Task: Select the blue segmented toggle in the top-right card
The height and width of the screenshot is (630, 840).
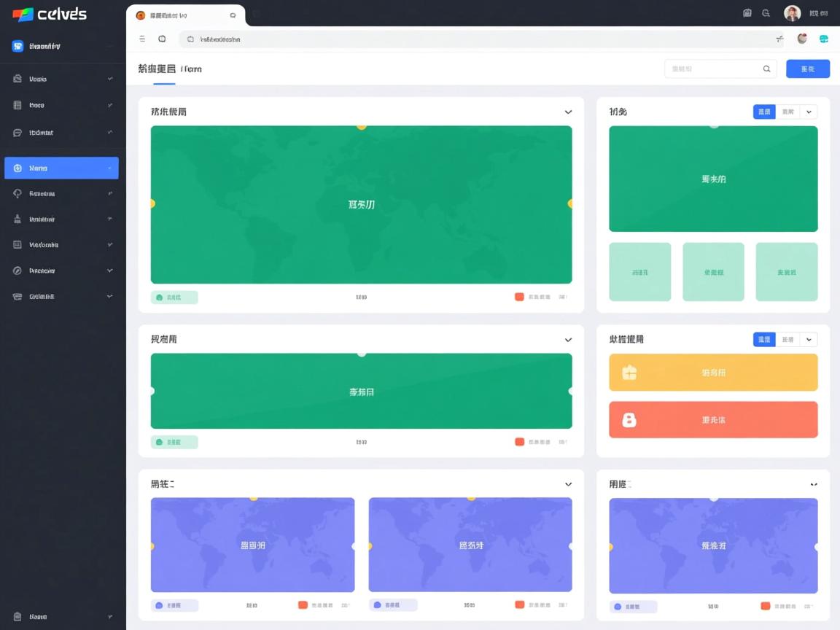Action: coord(764,112)
